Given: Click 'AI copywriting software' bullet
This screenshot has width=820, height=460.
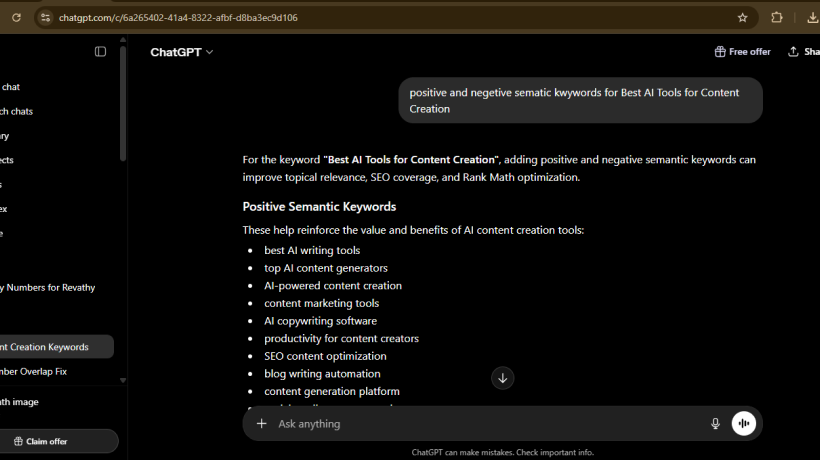Looking at the screenshot, I should coord(321,321).
